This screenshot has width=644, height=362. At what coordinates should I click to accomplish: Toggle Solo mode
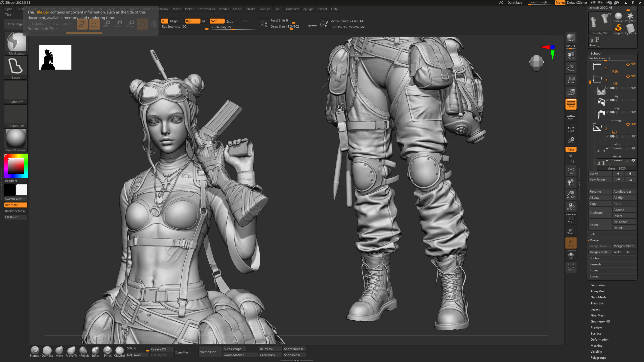(571, 255)
